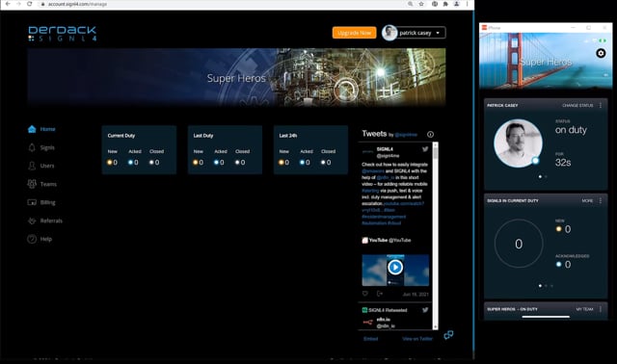
Task: Open the Last 24h stats card
Action: point(310,150)
